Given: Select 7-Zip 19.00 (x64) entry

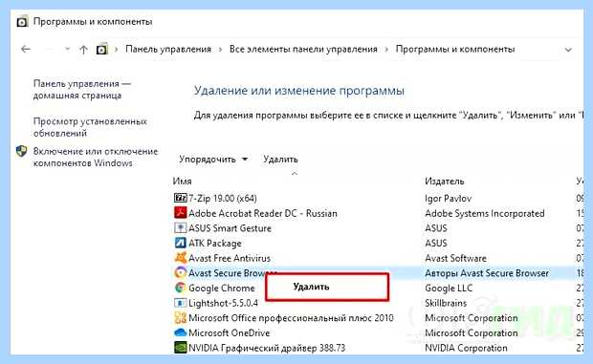Looking at the screenshot, I should 223,198.
